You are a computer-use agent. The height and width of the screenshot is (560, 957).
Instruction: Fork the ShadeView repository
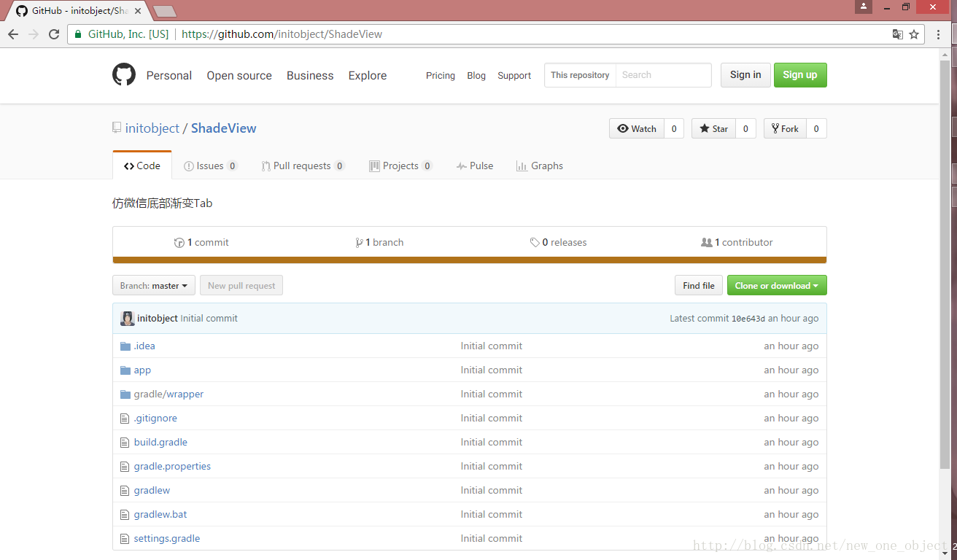coord(785,128)
